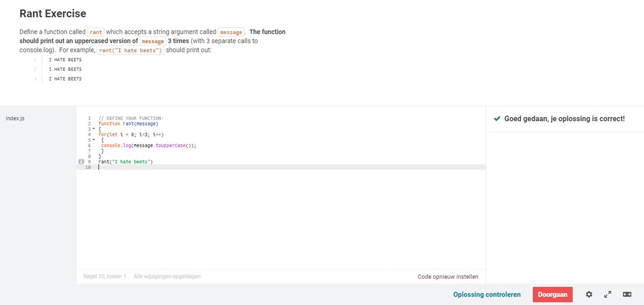Click the rant("I hate beets") example snippet in the description

(130, 50)
